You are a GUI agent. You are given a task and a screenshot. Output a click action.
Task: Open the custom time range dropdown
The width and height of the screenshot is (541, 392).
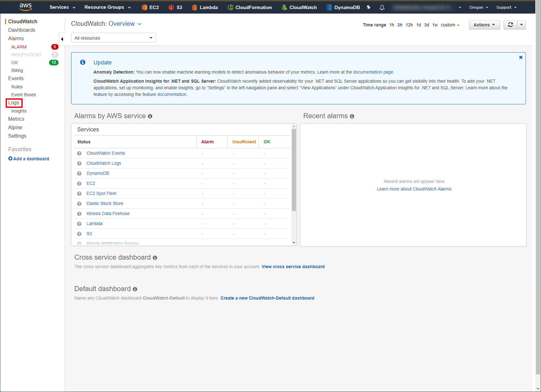coord(450,25)
